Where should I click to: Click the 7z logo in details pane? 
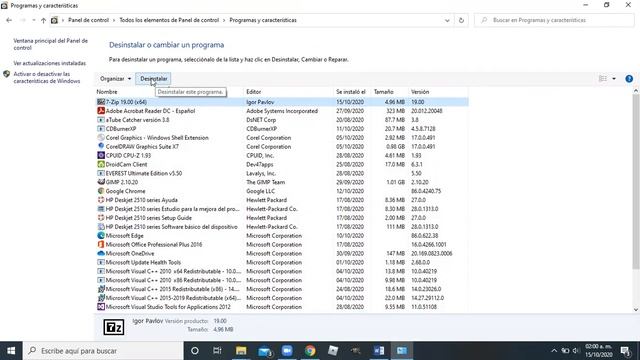(114, 327)
